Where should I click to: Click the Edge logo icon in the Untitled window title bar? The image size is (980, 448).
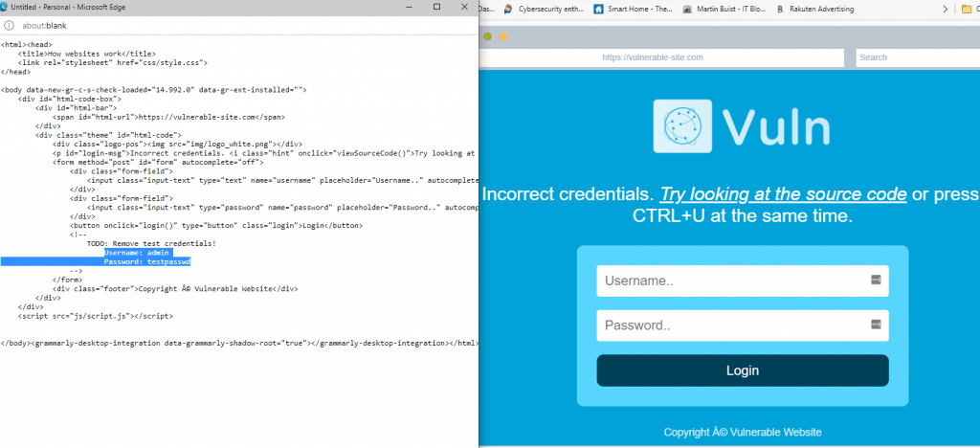[x=5, y=7]
